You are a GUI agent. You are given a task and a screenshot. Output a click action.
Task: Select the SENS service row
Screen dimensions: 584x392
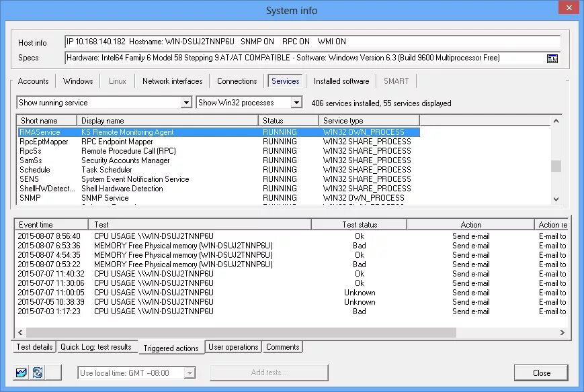tap(219, 179)
